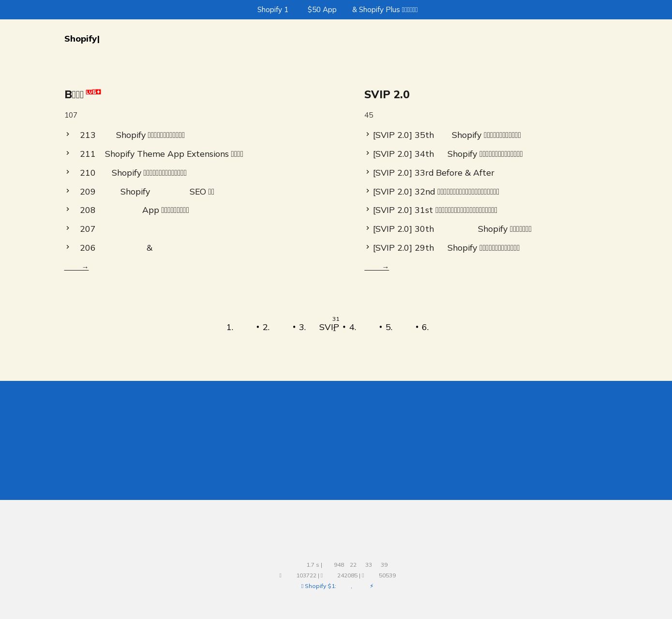Click footer statistic value 103722
Image resolution: width=672 pixels, height=619 pixels.
tap(306, 575)
